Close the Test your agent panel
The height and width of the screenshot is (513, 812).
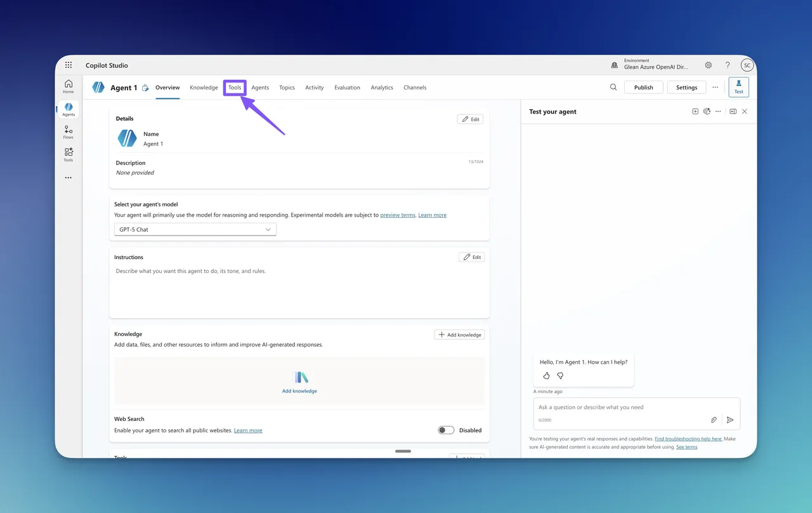tap(745, 112)
